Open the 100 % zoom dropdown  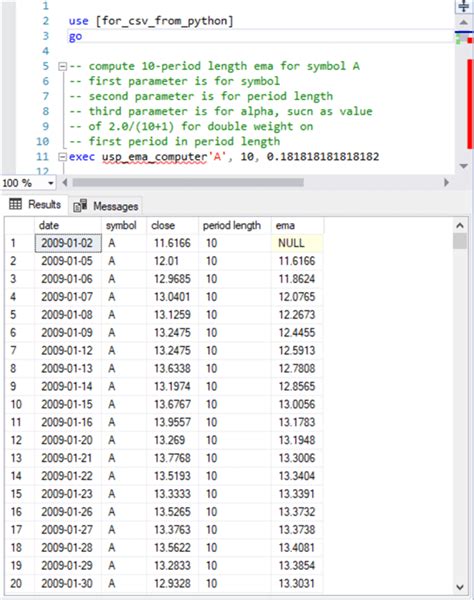[50, 183]
